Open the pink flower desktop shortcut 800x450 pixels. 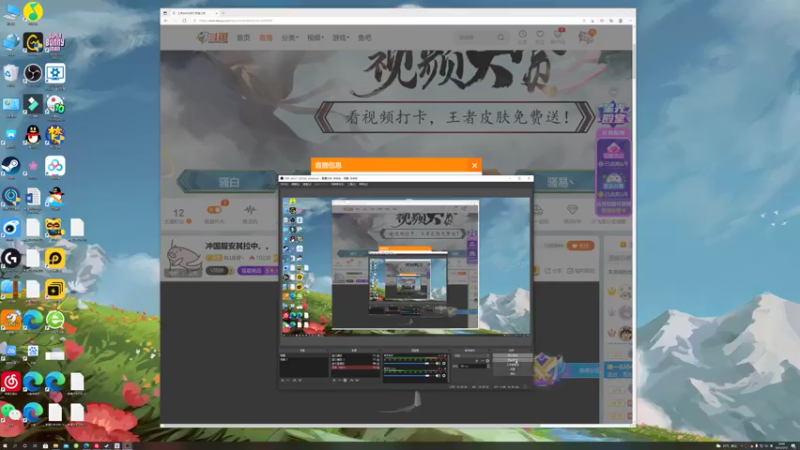pyautogui.click(x=33, y=166)
